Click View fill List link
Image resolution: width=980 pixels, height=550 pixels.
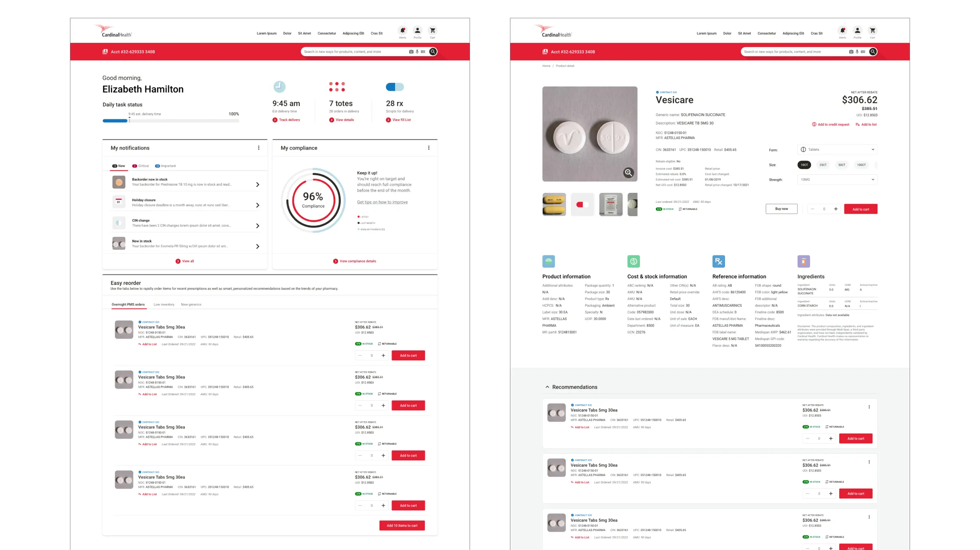click(x=398, y=120)
